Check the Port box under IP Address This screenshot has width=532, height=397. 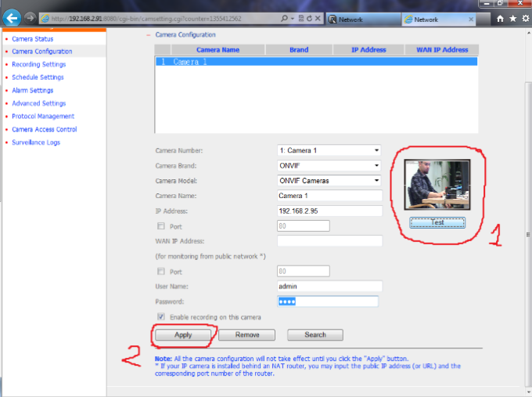(160, 226)
